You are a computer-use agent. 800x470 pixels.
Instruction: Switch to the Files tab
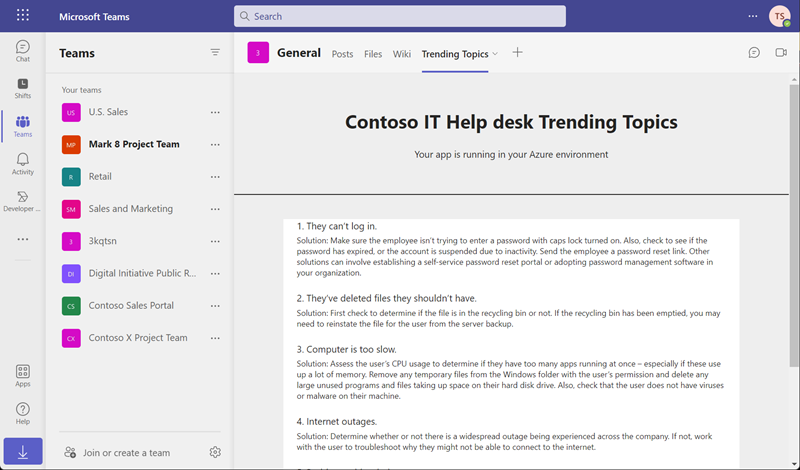[373, 54]
